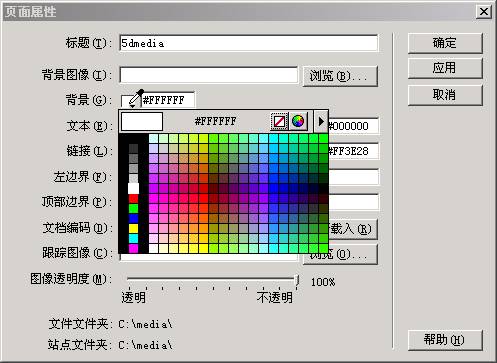Click the empty background image path field
This screenshot has height=363, width=497.
pos(209,75)
